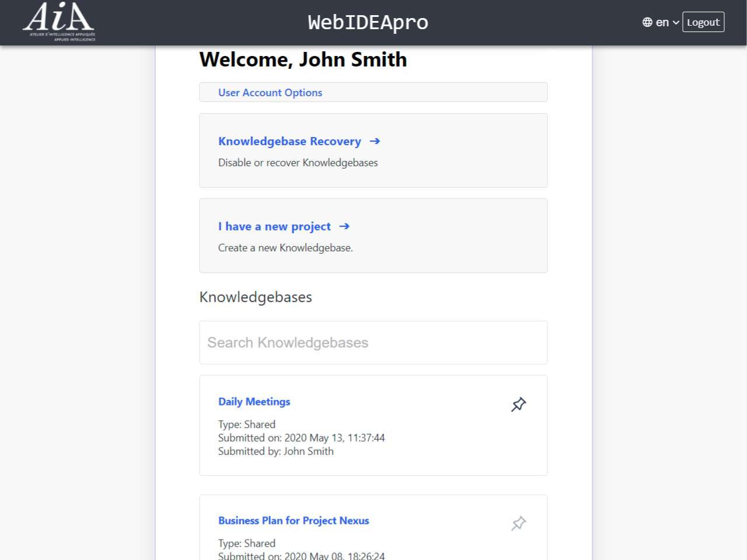Click 'Disable or recover Knowledgebases' text

click(298, 163)
